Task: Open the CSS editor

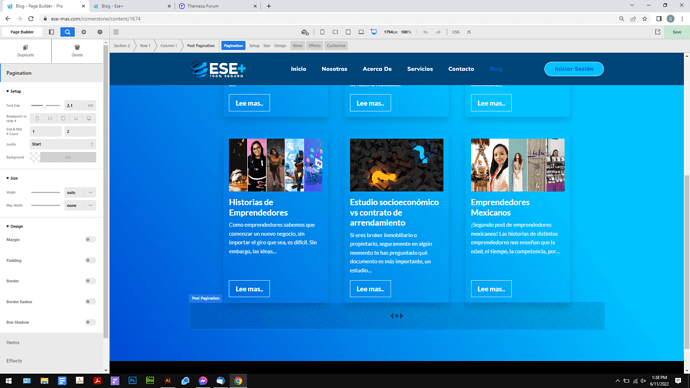Action: point(456,32)
